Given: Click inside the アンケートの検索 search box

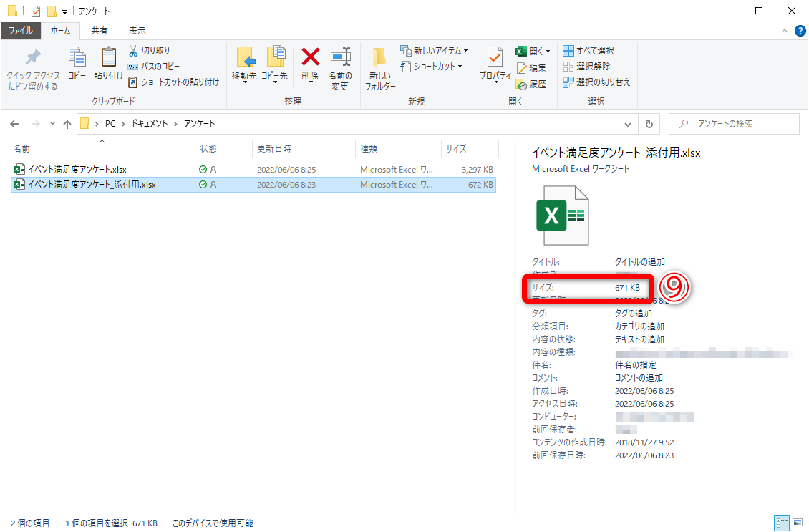Looking at the screenshot, I should tap(734, 123).
